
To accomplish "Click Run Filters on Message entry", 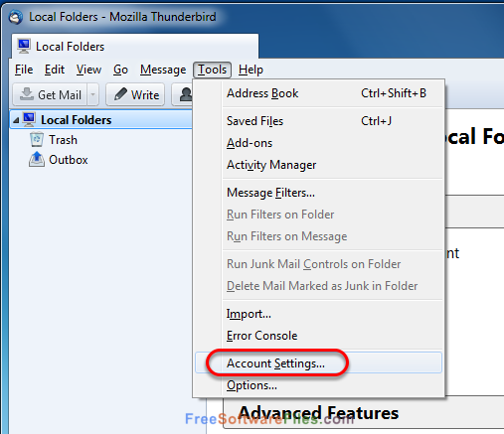I will click(x=319, y=236).
